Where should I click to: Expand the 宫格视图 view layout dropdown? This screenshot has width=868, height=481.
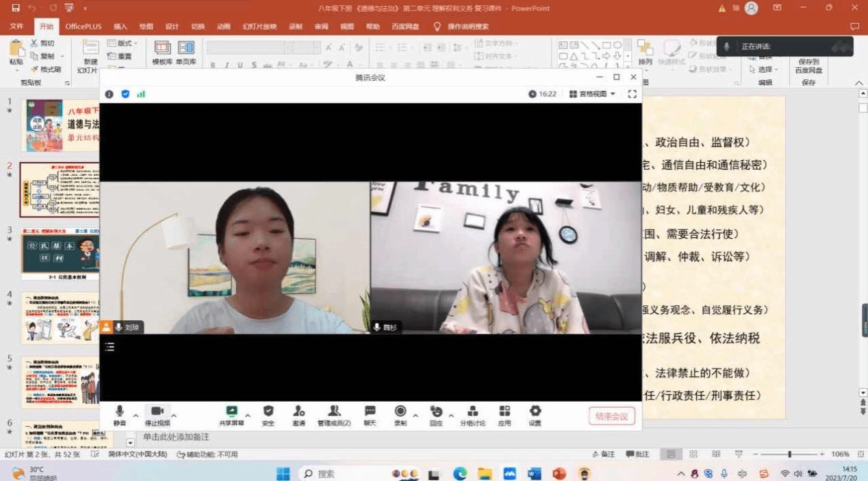pyautogui.click(x=592, y=94)
